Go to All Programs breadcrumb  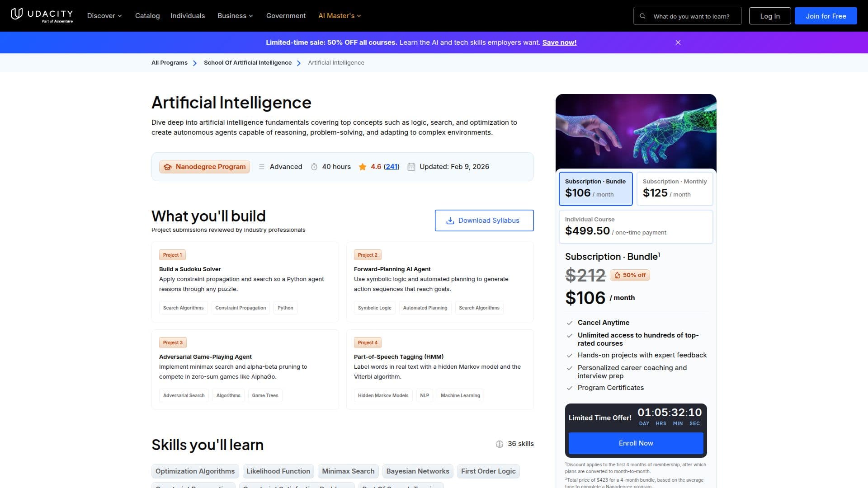click(170, 63)
